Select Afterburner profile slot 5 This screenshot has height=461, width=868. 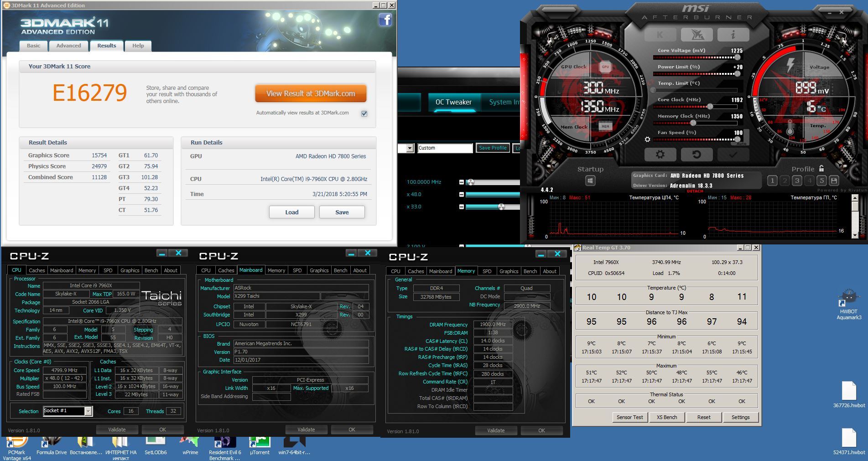[x=821, y=181]
